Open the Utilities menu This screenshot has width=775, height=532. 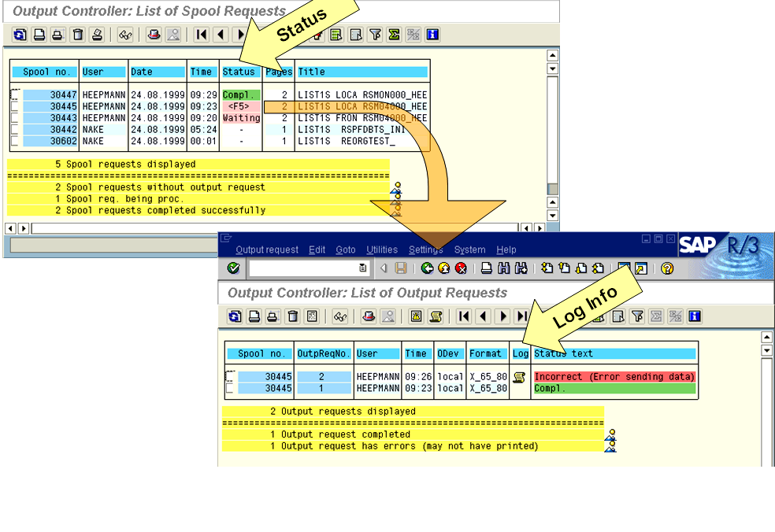click(382, 249)
